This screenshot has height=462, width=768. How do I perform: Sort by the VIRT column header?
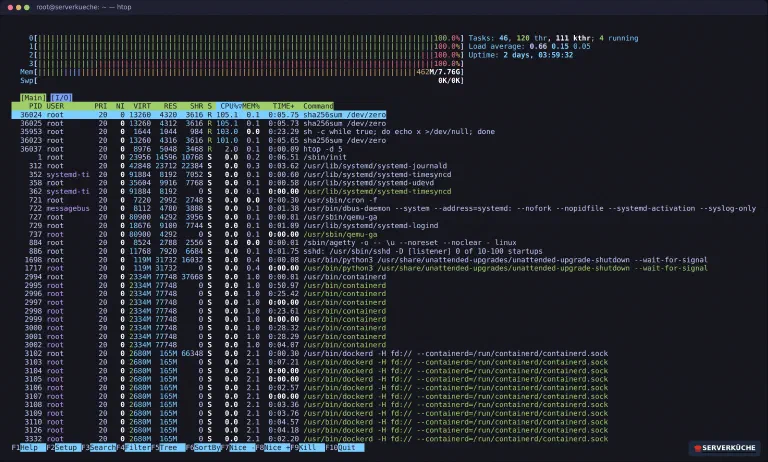[x=142, y=106]
